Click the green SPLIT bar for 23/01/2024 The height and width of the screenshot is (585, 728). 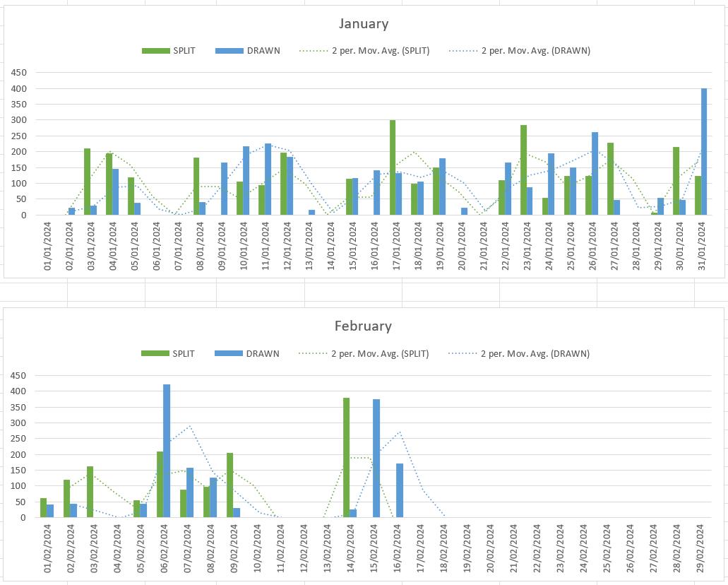[523, 170]
